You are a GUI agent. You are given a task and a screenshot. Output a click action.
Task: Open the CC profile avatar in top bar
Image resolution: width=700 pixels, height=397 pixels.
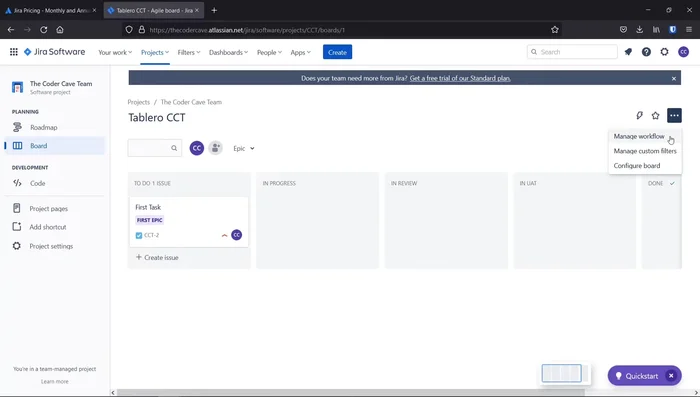tap(683, 52)
